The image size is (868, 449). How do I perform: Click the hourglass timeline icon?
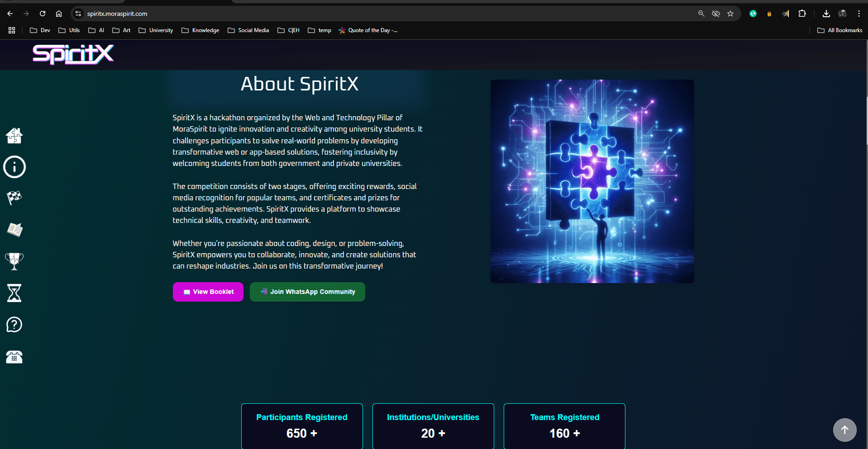tap(14, 293)
